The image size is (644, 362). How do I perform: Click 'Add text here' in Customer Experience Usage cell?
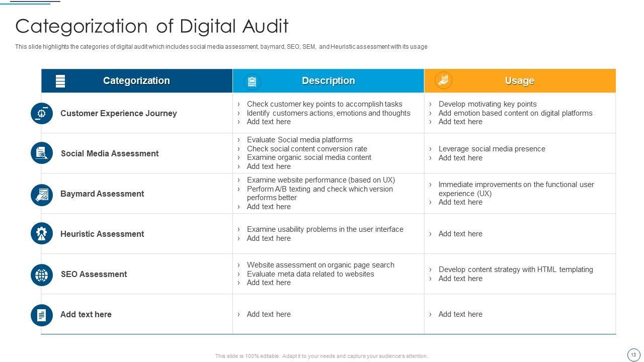460,122
